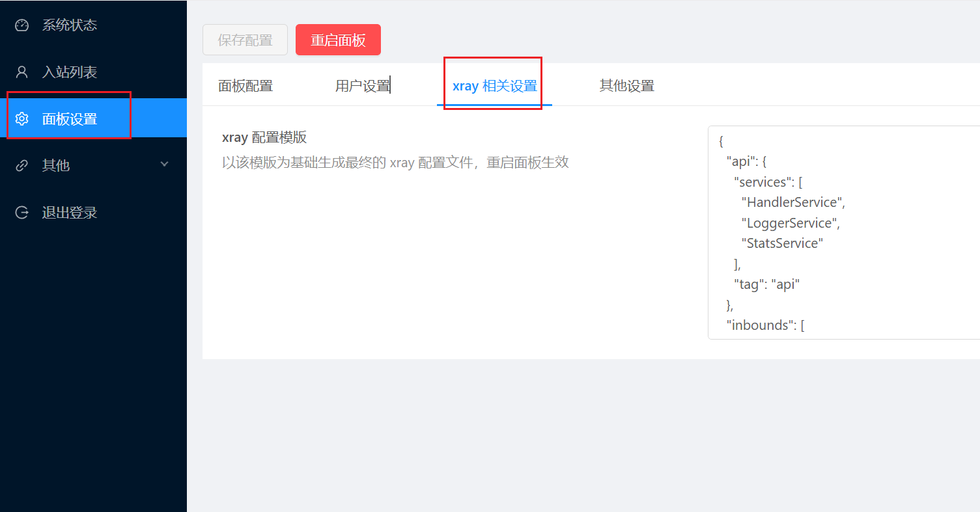Open the 系统状态 sidebar menu item
Image resolution: width=980 pixels, height=512 pixels.
coord(70,25)
